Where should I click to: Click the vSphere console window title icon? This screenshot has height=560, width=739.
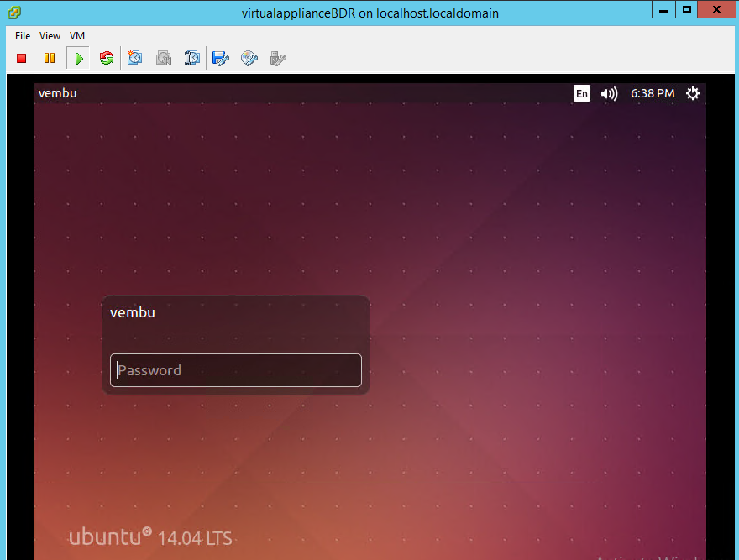14,13
